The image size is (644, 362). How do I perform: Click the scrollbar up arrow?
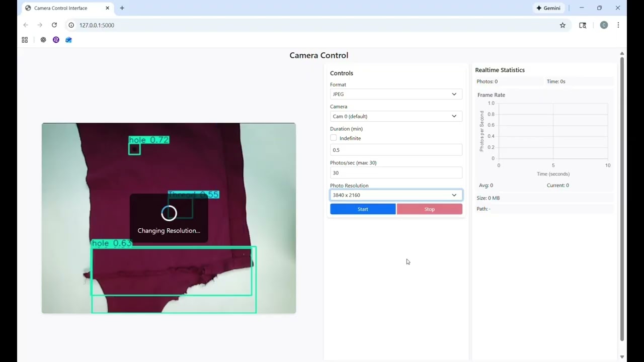point(622,53)
